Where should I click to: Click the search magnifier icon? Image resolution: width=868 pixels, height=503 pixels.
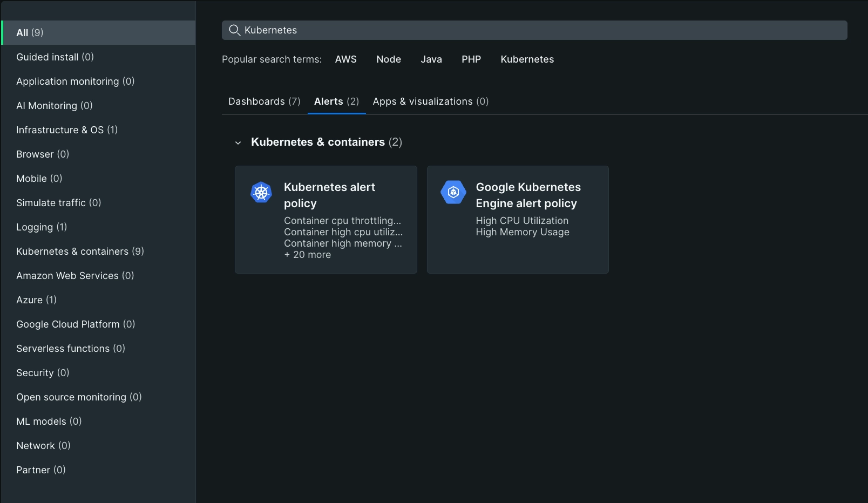pyautogui.click(x=234, y=30)
